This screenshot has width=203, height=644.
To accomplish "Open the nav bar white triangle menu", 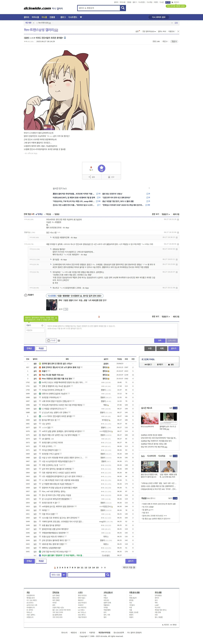I will [81, 17].
